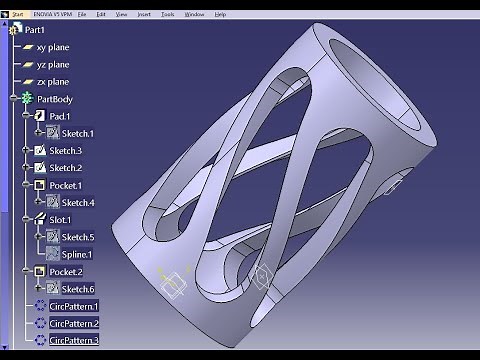Select the CircPattern.3 label
Viewport: 480px width, 360px height.
(74, 340)
